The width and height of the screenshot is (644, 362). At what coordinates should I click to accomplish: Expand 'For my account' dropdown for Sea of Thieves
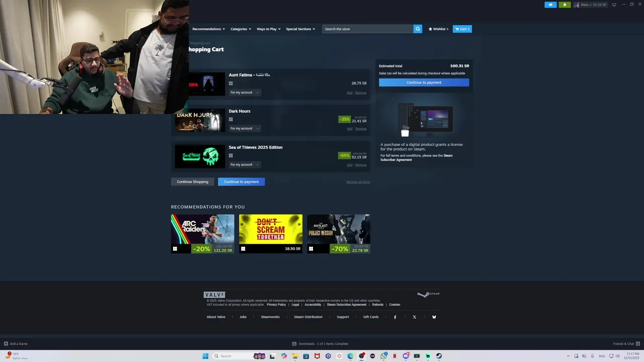(x=245, y=164)
